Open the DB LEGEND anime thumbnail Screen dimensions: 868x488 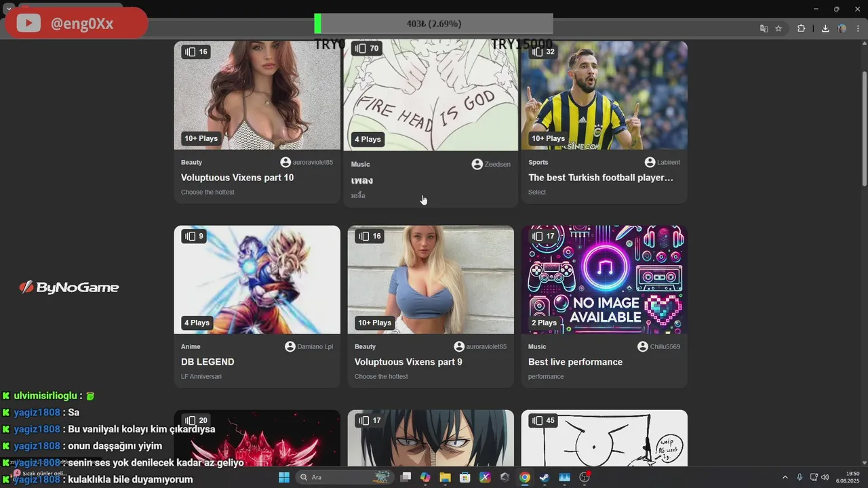(257, 280)
